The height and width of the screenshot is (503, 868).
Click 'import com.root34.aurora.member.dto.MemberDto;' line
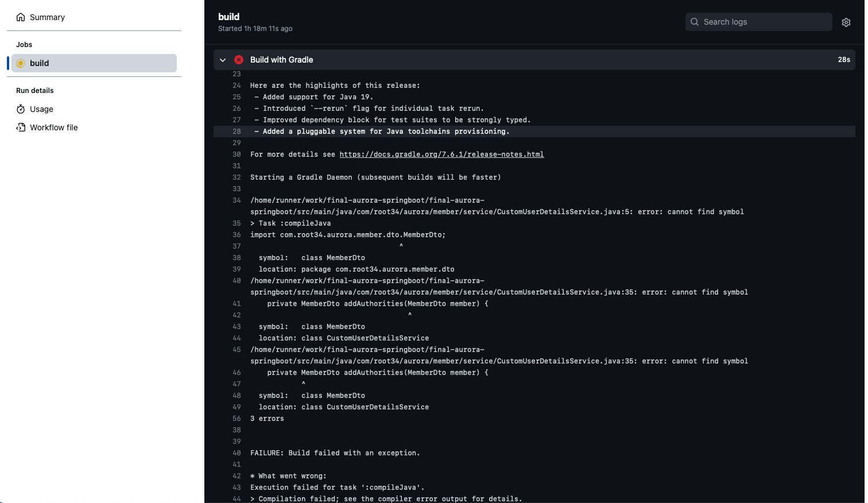click(x=348, y=235)
